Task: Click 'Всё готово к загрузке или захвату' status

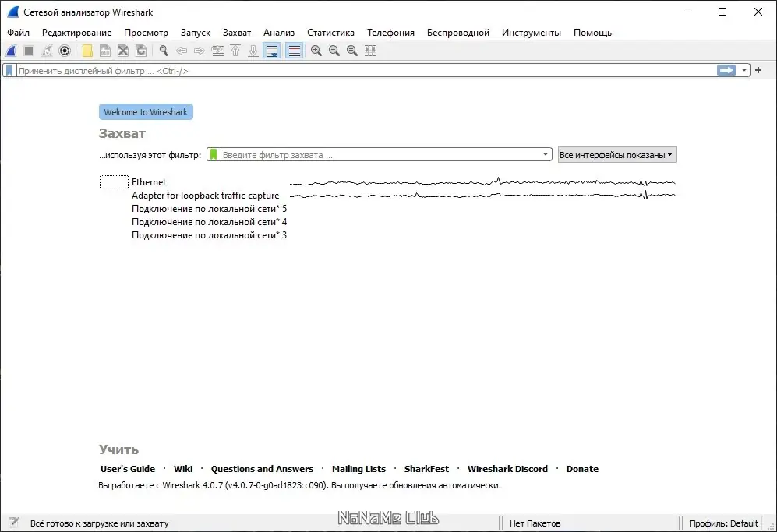Action: 99,523
